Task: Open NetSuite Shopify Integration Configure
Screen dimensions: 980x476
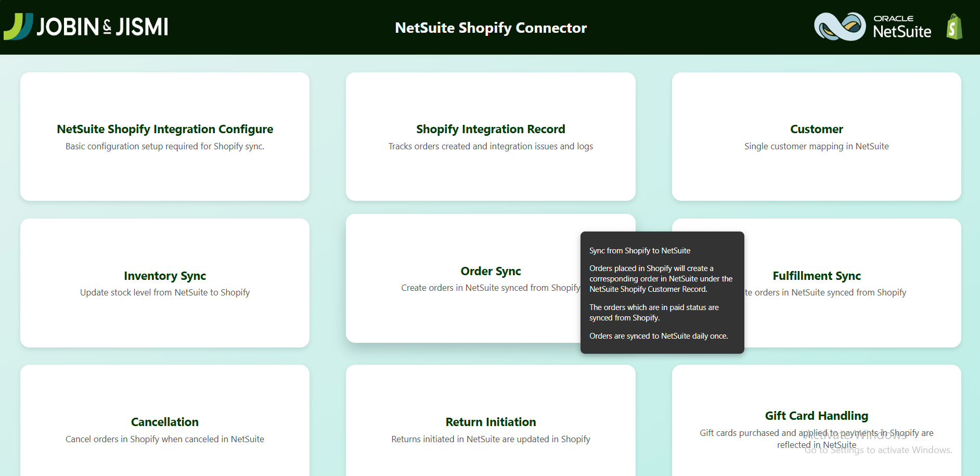Action: (164, 136)
